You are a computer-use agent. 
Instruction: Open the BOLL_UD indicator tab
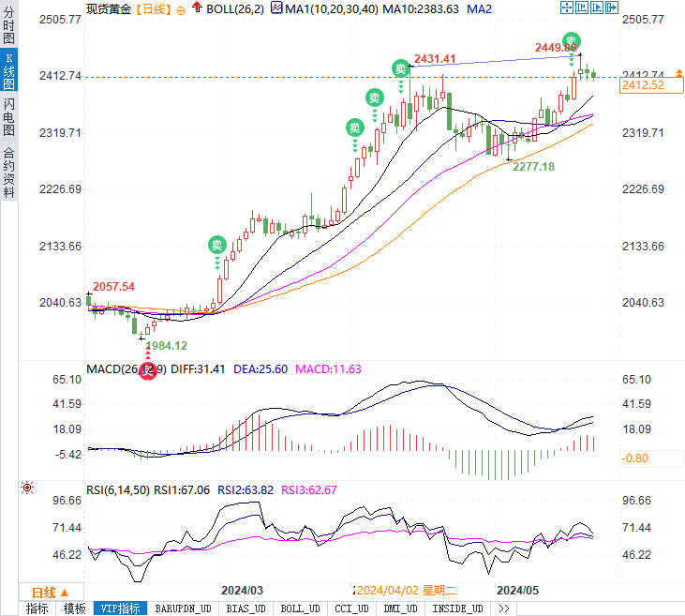tap(300, 608)
